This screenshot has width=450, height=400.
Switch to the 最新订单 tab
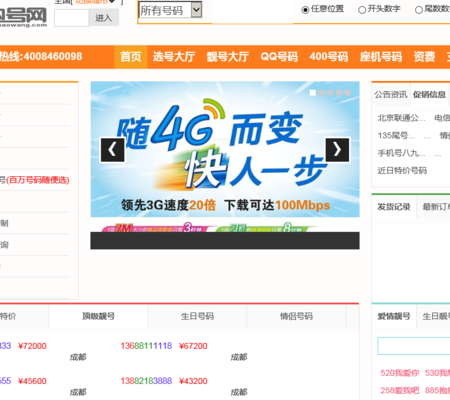coord(436,207)
